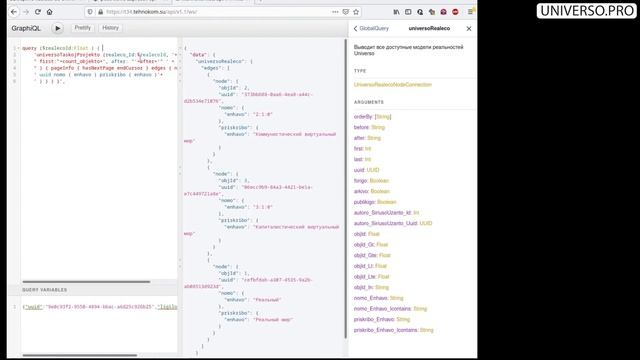Show site security via padlock icon
640x360 pixels.
pyautogui.click(x=100, y=12)
